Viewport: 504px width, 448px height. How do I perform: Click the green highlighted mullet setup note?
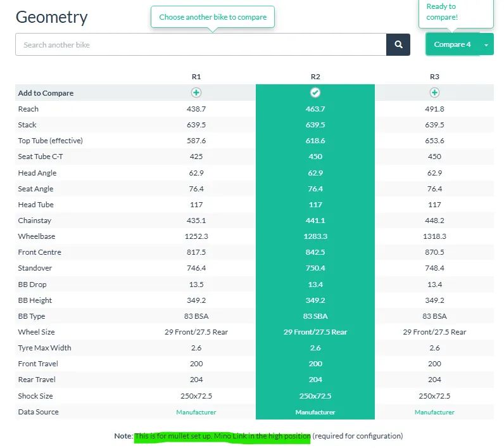[x=222, y=436]
